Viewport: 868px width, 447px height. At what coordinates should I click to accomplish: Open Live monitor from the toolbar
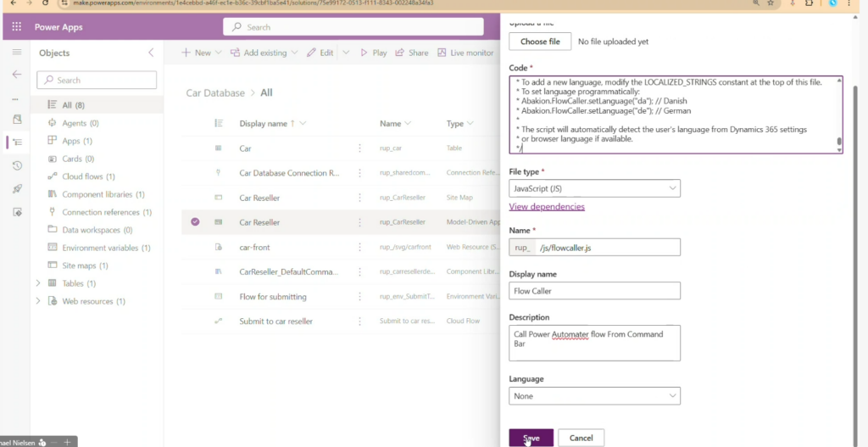[x=465, y=53]
